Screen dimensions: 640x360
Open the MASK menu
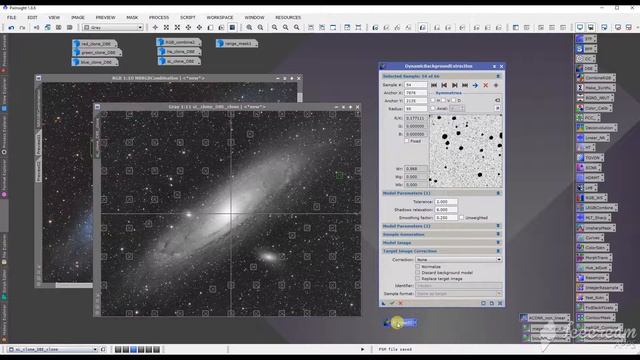[132, 18]
